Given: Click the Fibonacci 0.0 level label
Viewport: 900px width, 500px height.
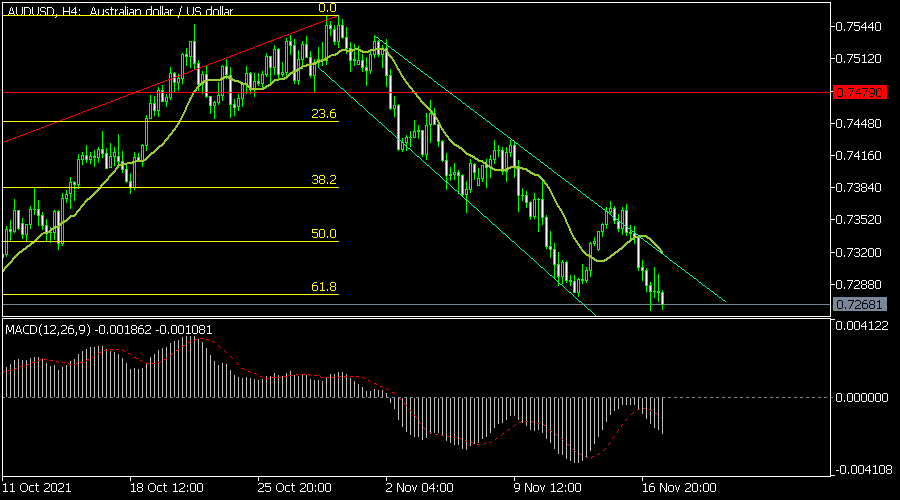Looking at the screenshot, I should [x=327, y=8].
